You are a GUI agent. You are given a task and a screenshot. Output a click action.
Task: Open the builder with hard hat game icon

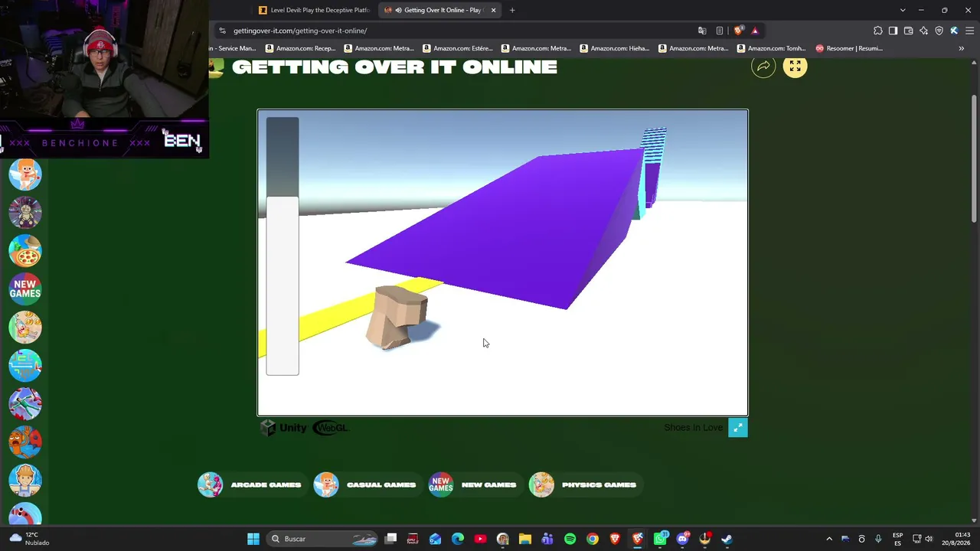click(x=25, y=481)
